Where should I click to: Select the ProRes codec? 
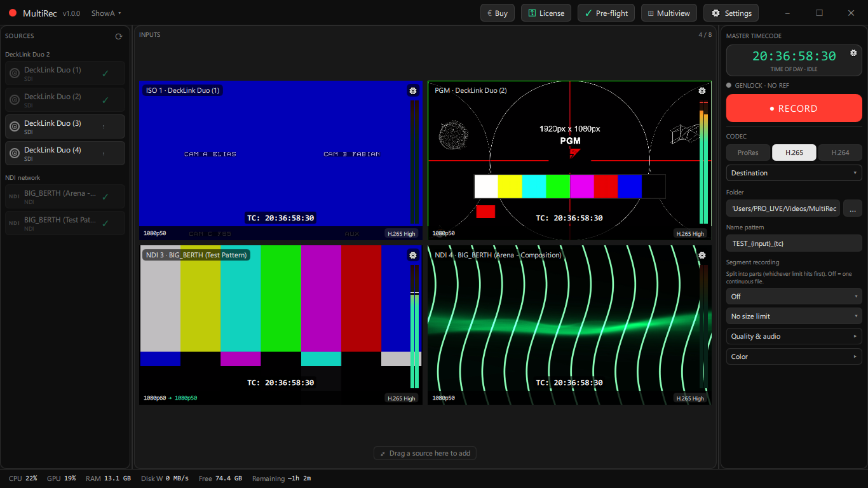pos(748,152)
